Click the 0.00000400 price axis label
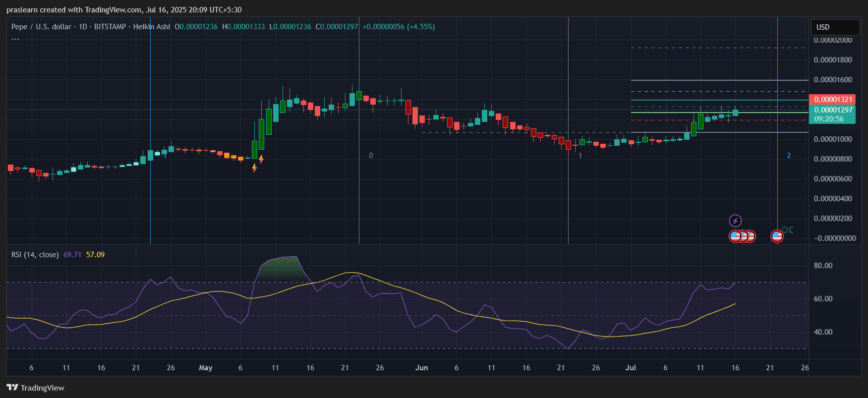 [x=833, y=199]
